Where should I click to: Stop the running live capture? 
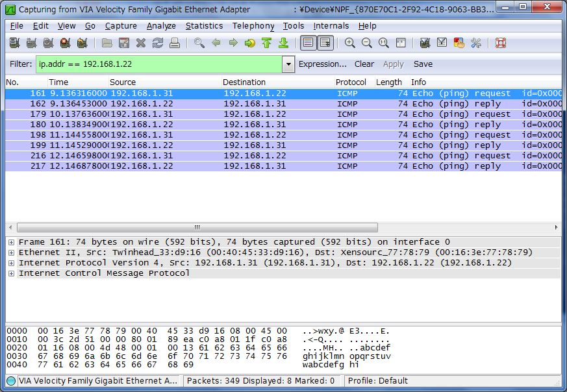(x=66, y=43)
